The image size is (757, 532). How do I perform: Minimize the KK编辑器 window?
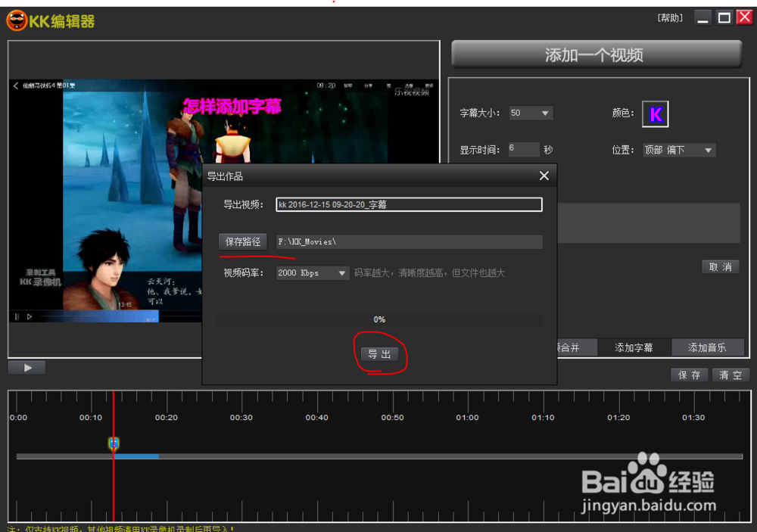[x=703, y=18]
